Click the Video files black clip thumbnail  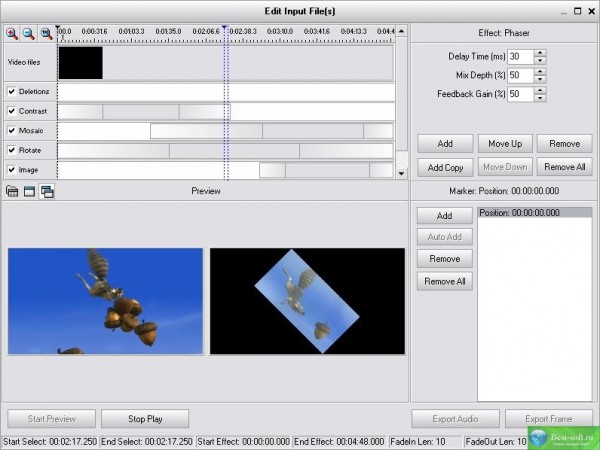click(80, 63)
